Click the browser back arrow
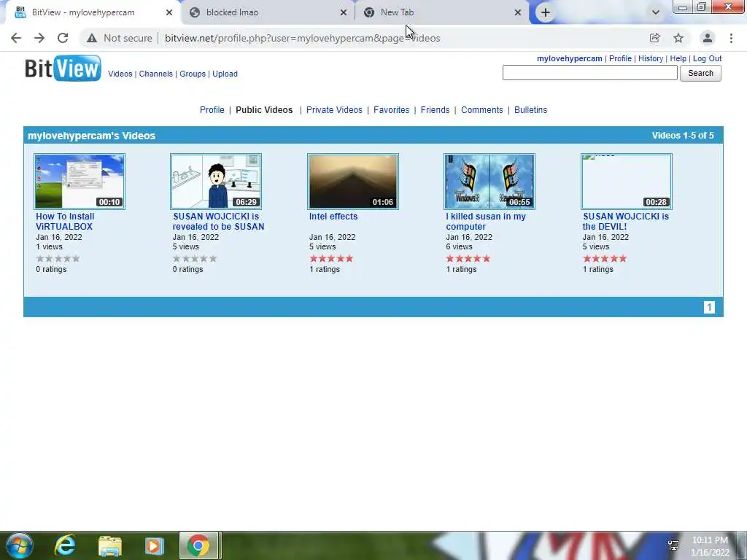 click(x=16, y=38)
